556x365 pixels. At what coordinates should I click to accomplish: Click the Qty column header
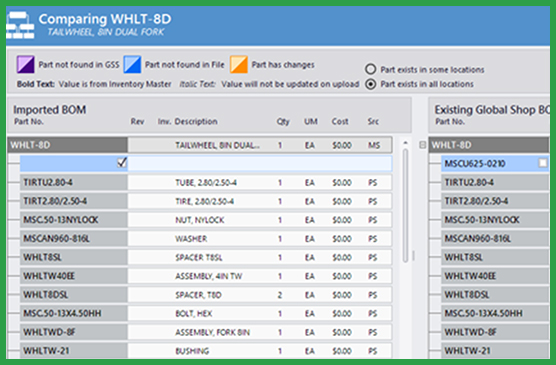283,121
